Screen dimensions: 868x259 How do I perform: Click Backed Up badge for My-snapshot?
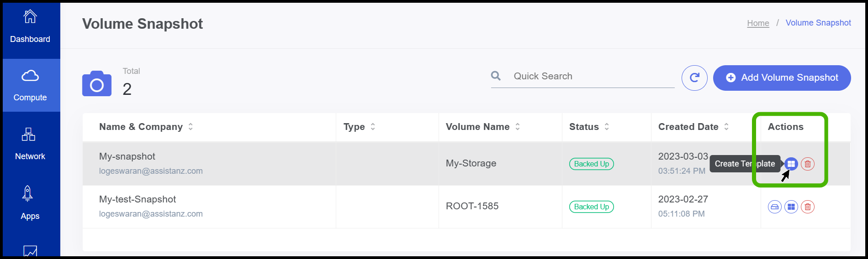[x=591, y=164]
